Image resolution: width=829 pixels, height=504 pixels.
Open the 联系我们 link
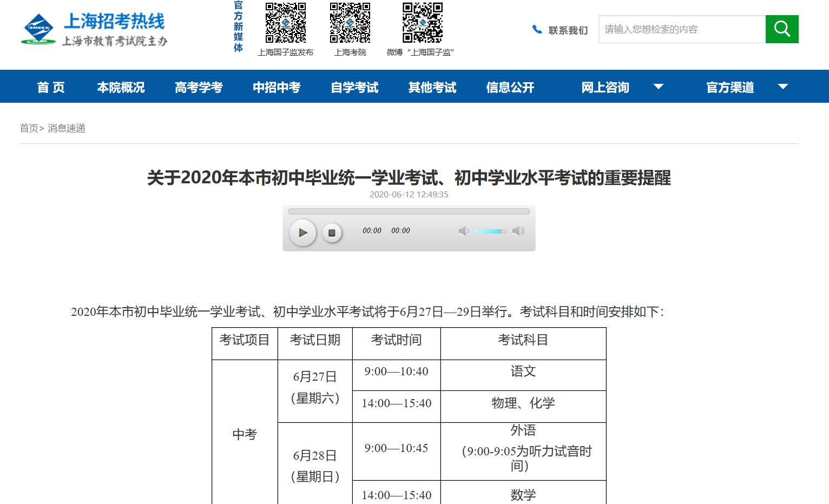568,30
